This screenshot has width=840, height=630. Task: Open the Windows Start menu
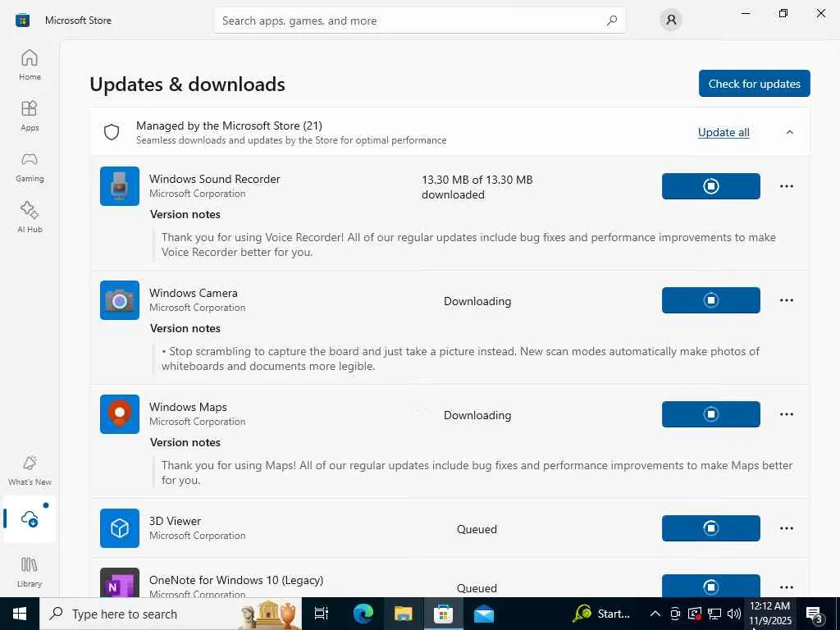tap(20, 614)
